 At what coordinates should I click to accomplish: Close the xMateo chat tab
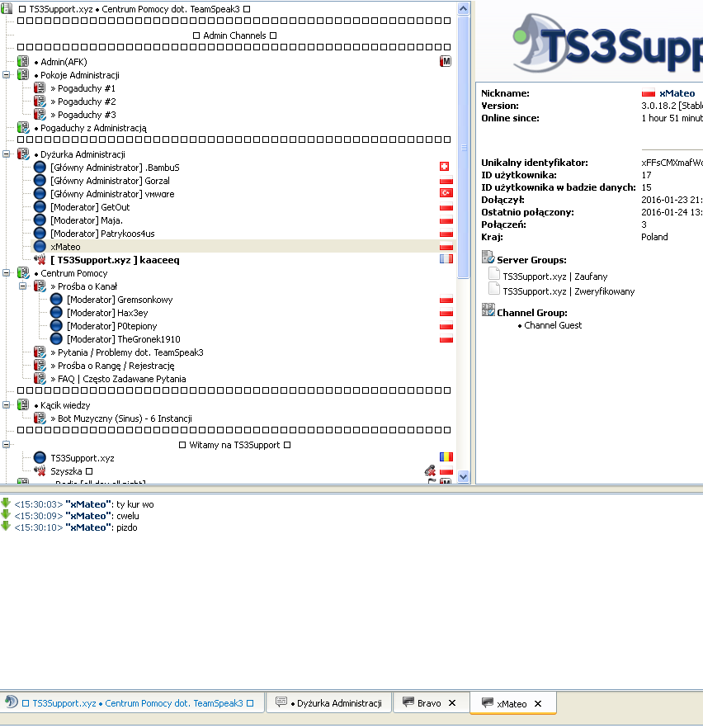pyautogui.click(x=538, y=703)
